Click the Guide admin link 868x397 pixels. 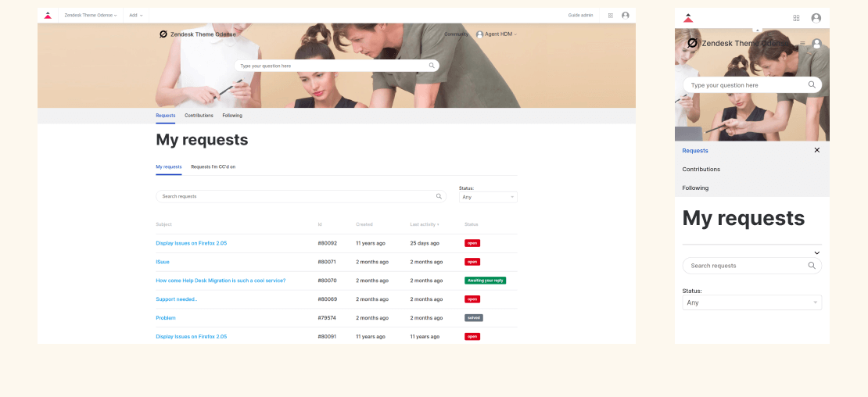580,15
